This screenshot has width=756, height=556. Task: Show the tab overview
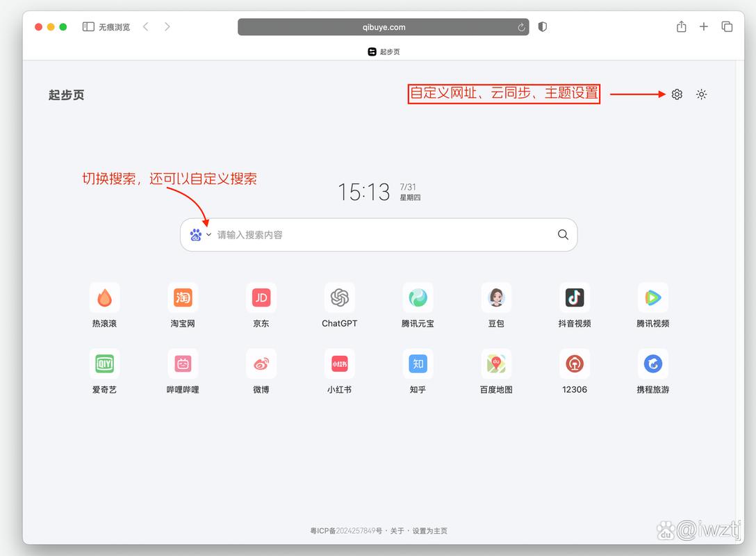point(727,26)
